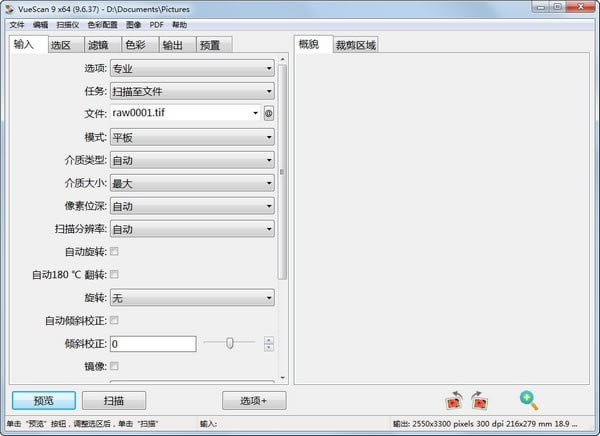Open the 扫描分辨率 dropdown
This screenshot has height=436, width=600.
[x=192, y=229]
